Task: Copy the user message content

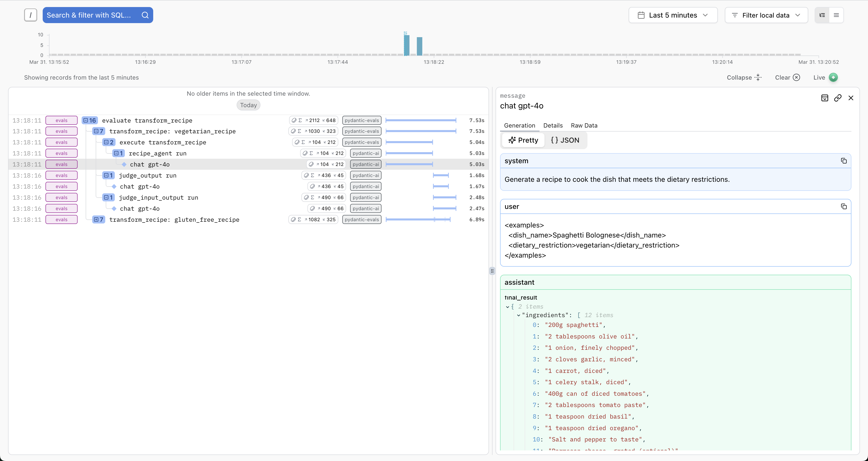Action: pyautogui.click(x=844, y=206)
